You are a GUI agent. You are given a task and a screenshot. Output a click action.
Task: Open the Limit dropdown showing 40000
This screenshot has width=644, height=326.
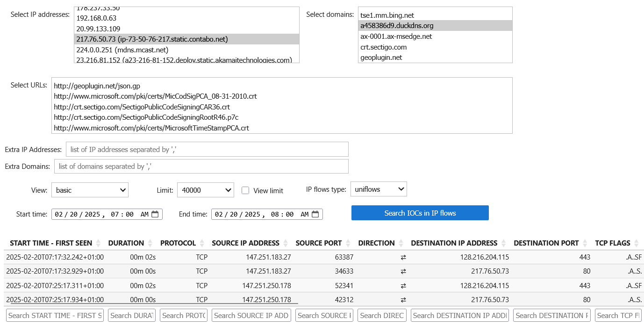pos(205,190)
